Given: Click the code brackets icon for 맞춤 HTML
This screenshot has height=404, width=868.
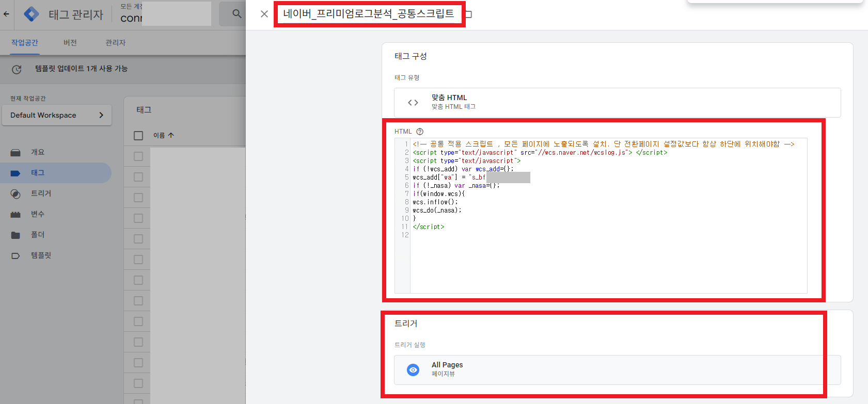Looking at the screenshot, I should 413,103.
